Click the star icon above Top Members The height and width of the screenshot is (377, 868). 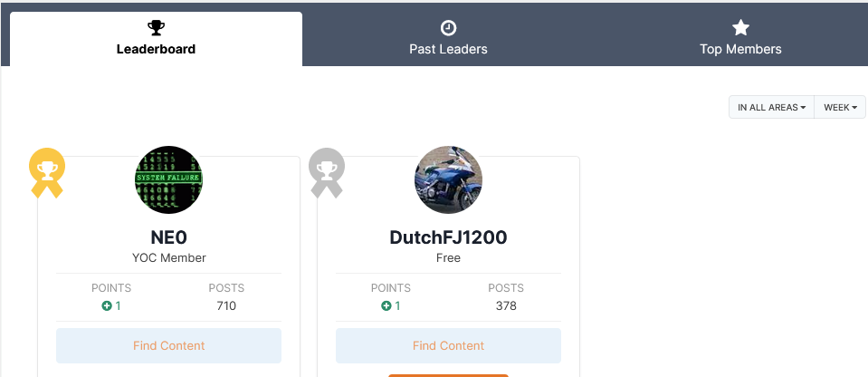point(740,28)
